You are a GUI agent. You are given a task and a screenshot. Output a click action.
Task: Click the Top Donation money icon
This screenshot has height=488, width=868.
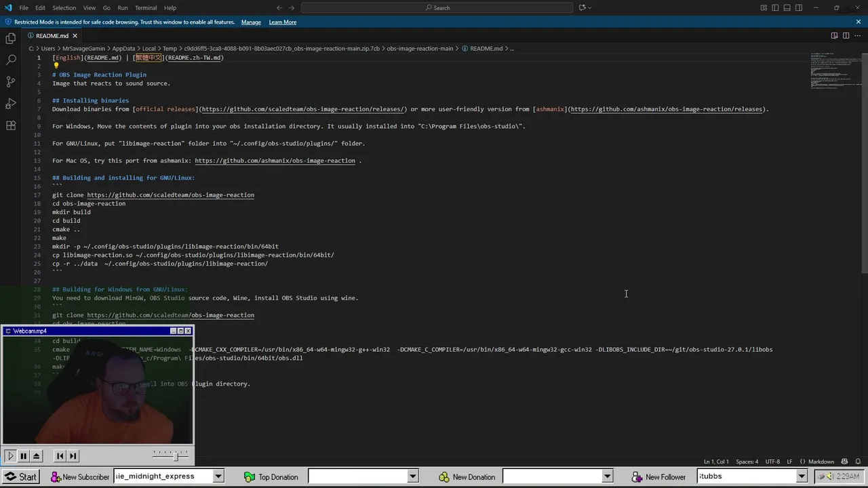250,477
